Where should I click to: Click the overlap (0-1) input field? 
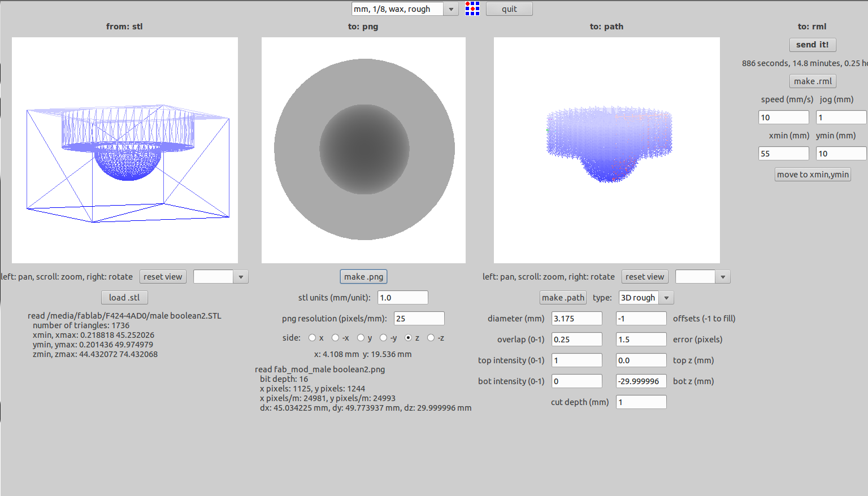point(576,340)
